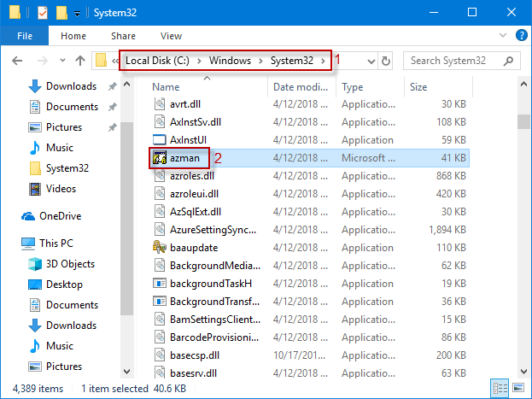
Task: Select the azroleui.dll file
Action: click(x=194, y=194)
